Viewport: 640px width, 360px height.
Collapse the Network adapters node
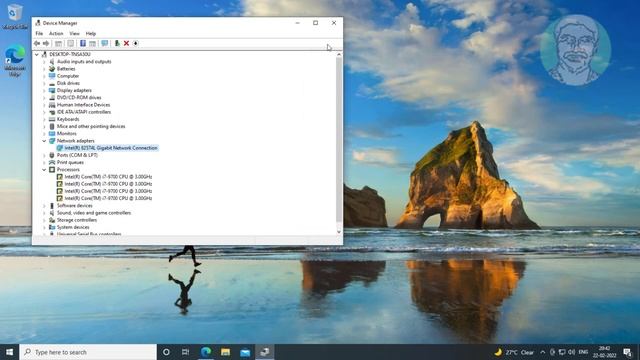[x=44, y=141]
